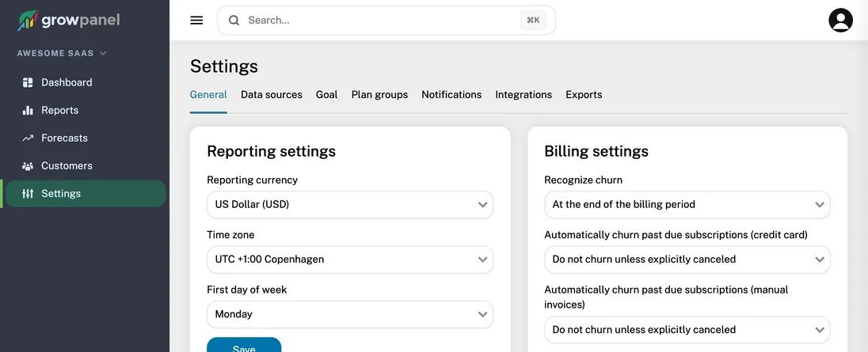Click the Recognize churn label

pyautogui.click(x=584, y=180)
